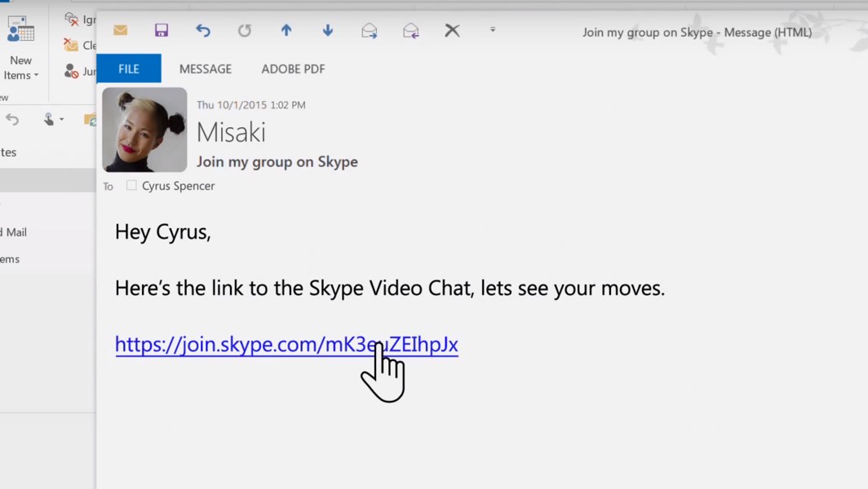Expand the Touch/Mouse Mode dropdown arrow
Viewport: 868px width, 489px height.
click(x=61, y=121)
